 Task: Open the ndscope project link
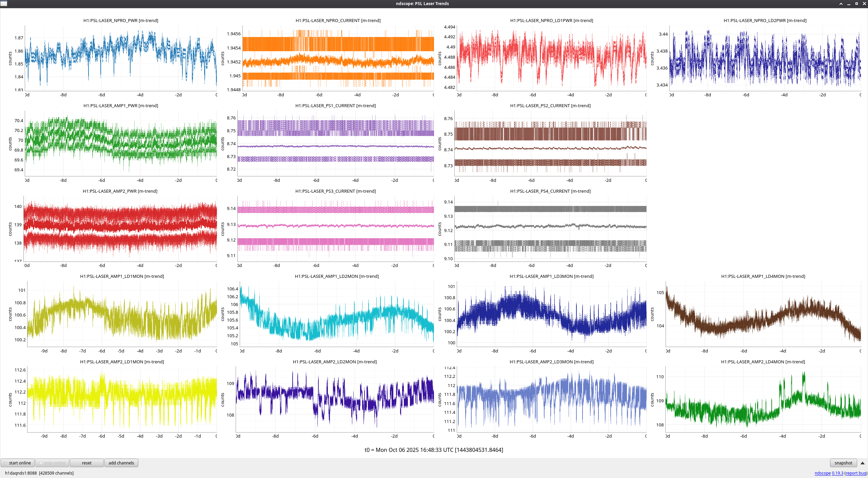click(x=822, y=473)
